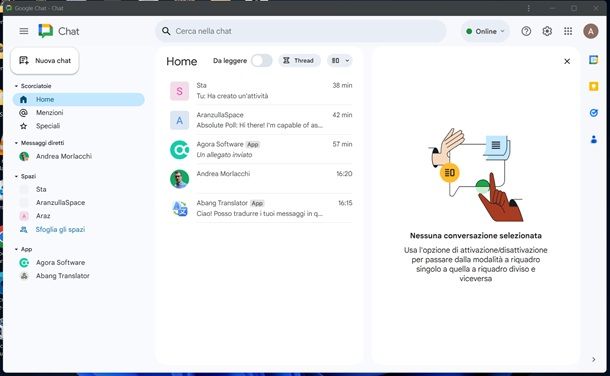
Task: Click Andrea Morlacchi's photo in the list
Action: click(x=179, y=179)
